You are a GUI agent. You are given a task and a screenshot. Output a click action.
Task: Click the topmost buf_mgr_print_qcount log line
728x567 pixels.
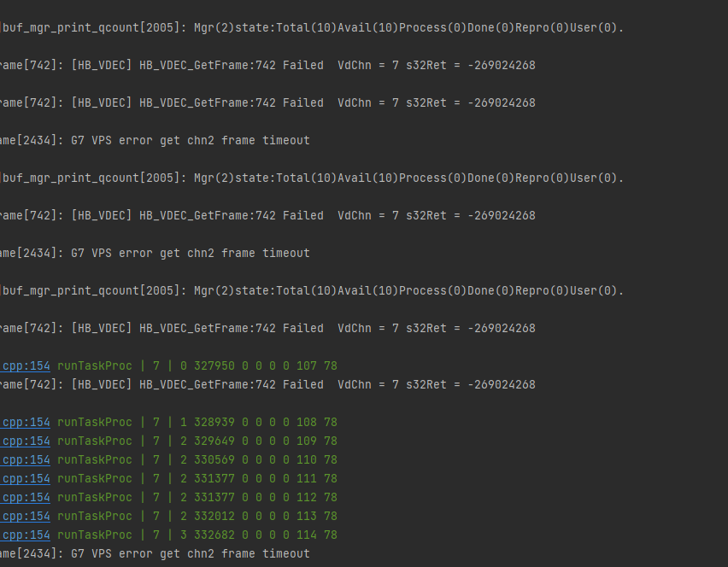click(312, 28)
